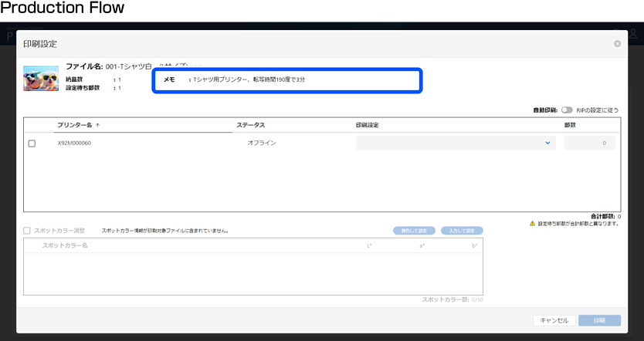Sort by the プリンター名 column header
The height and width of the screenshot is (341, 644).
coord(74,125)
